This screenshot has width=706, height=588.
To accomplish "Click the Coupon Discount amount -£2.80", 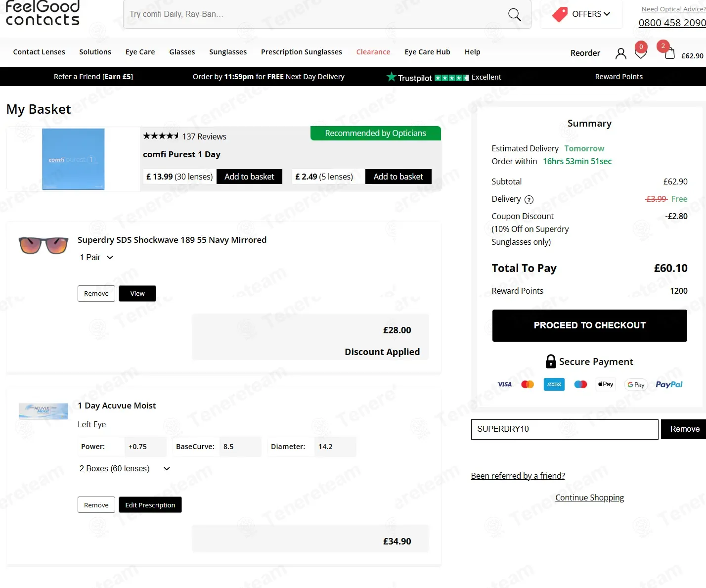I will click(x=676, y=216).
